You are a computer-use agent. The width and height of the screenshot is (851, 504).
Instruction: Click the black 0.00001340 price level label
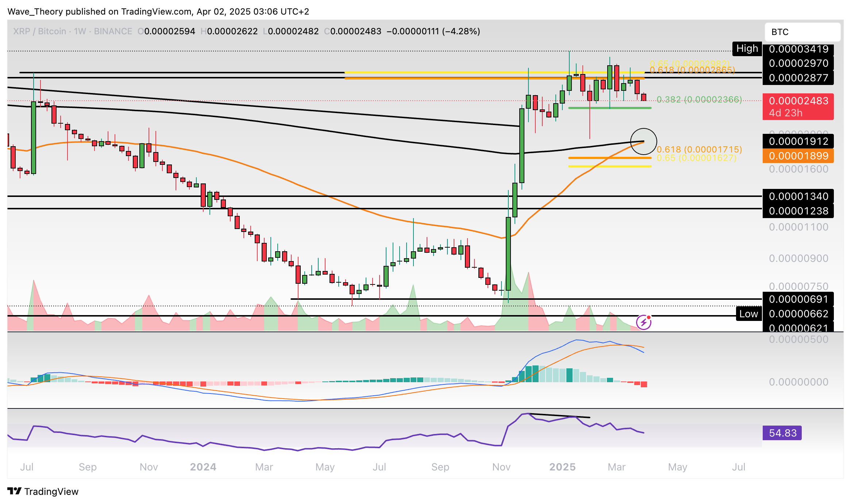coord(798,197)
